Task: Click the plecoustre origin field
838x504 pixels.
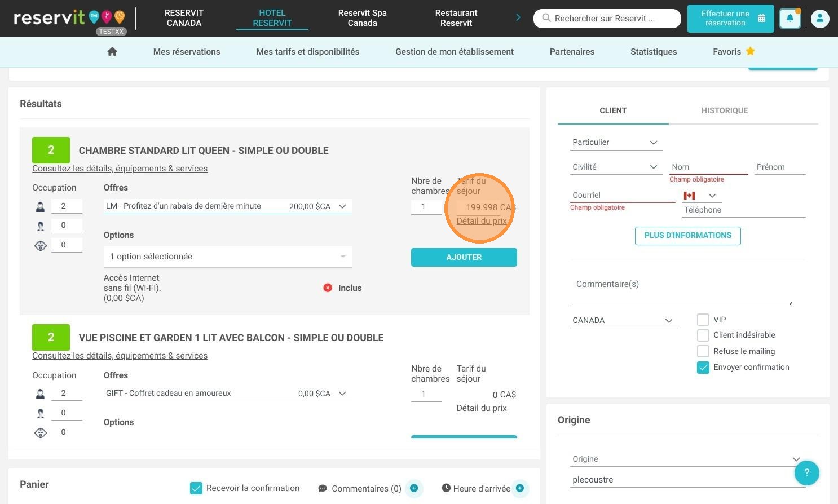Action: pyautogui.click(x=687, y=480)
